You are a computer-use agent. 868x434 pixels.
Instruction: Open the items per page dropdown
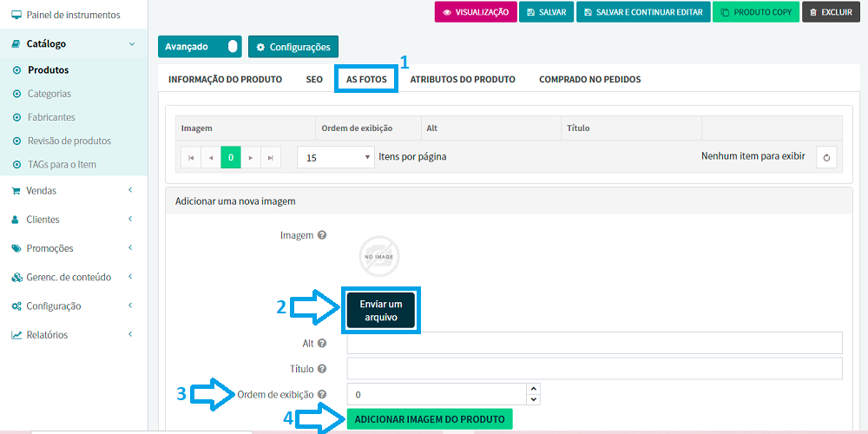pyautogui.click(x=335, y=157)
